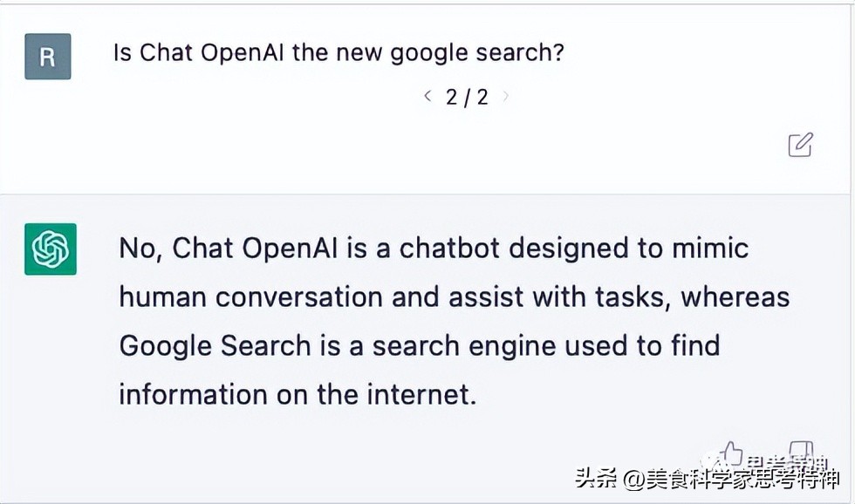This screenshot has height=504, width=855.
Task: Click the green ChatGPT logo avatar
Action: (x=51, y=249)
